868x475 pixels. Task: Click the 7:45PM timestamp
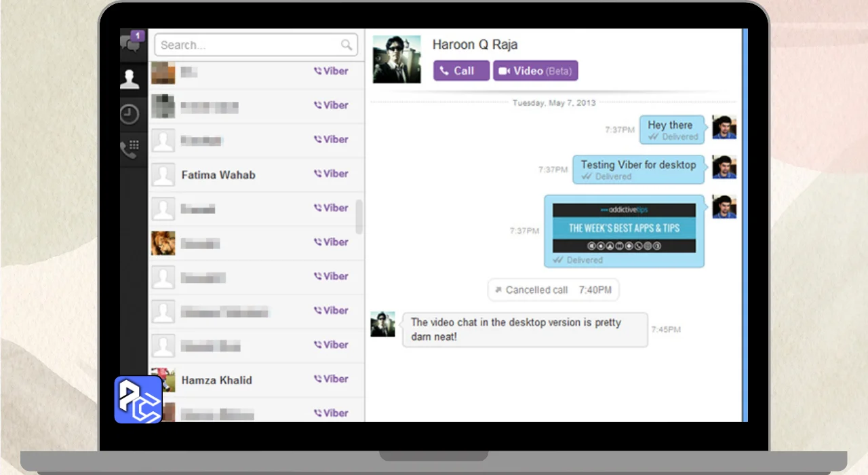point(666,330)
